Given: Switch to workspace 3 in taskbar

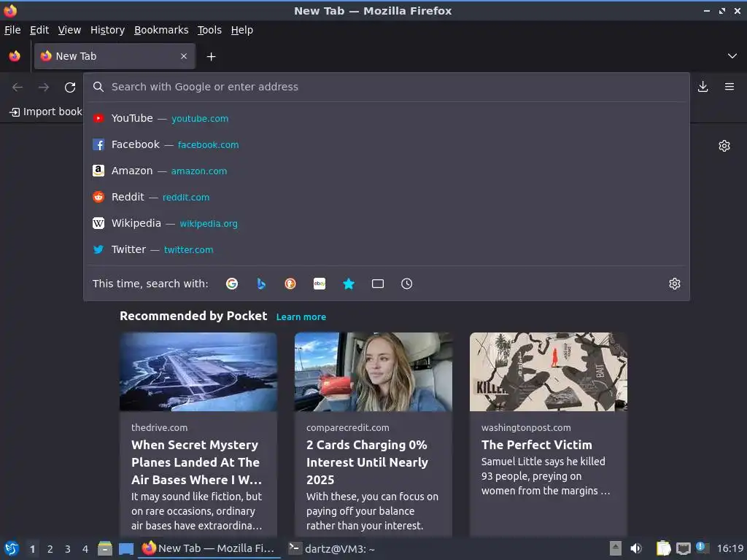Looking at the screenshot, I should click(x=68, y=549).
